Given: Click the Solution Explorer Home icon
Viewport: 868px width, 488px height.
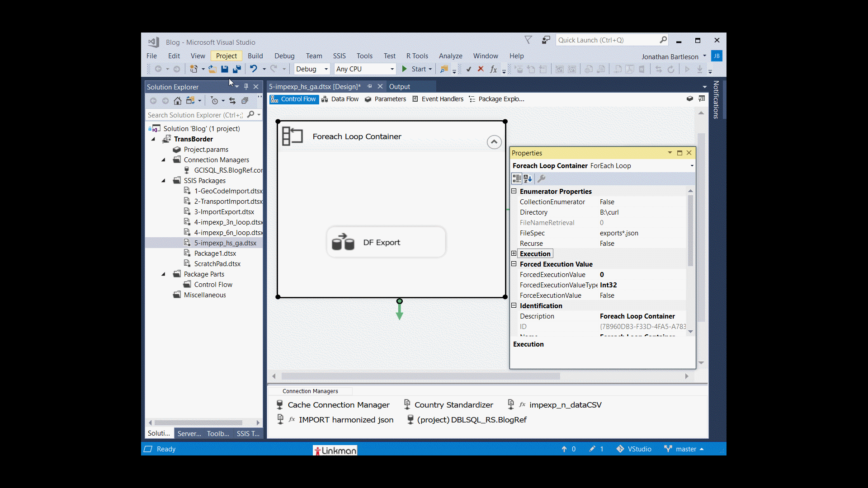Looking at the screenshot, I should pyautogui.click(x=178, y=101).
